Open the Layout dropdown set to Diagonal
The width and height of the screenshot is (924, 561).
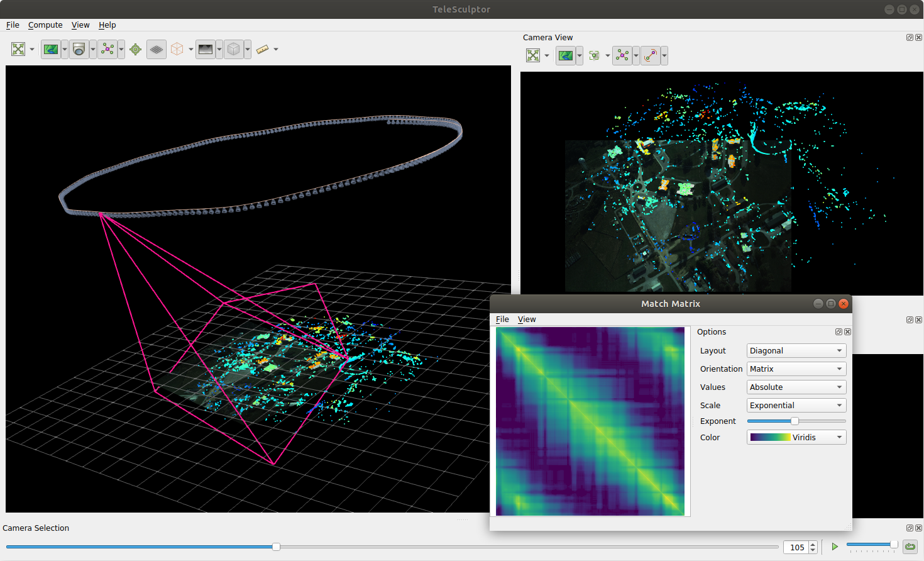[x=796, y=350]
